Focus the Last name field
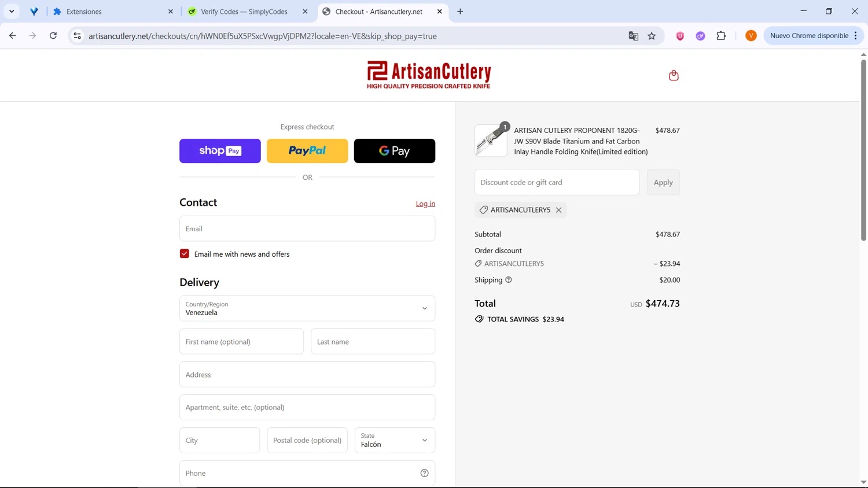This screenshot has width=868, height=488. pos(373,342)
